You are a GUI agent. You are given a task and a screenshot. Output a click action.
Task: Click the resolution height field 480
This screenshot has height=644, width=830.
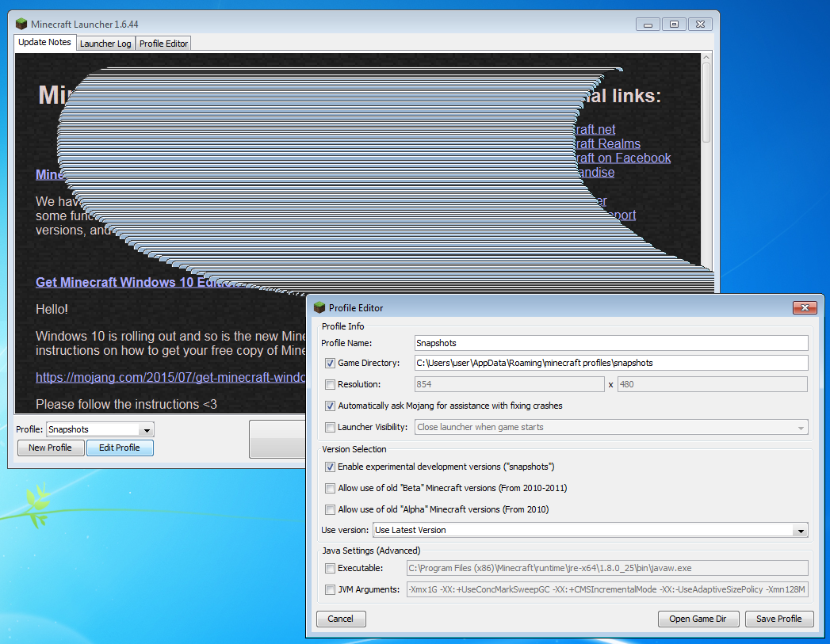pos(713,384)
